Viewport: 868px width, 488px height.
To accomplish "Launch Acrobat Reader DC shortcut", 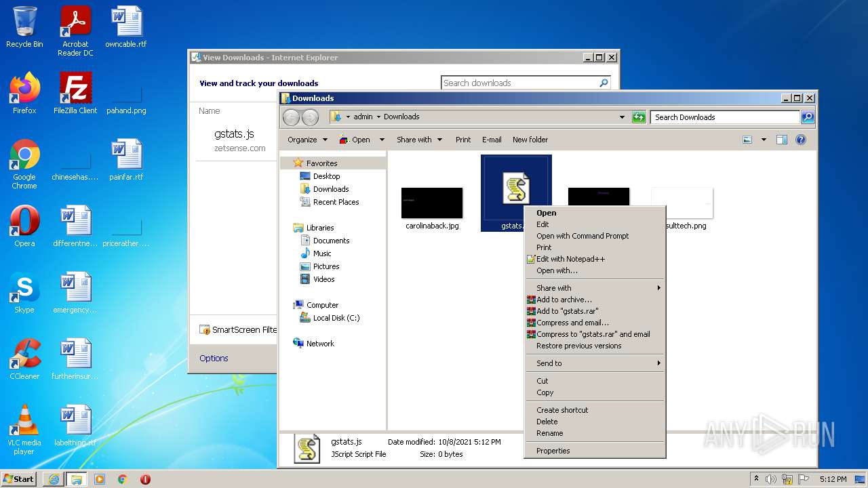I will (75, 31).
